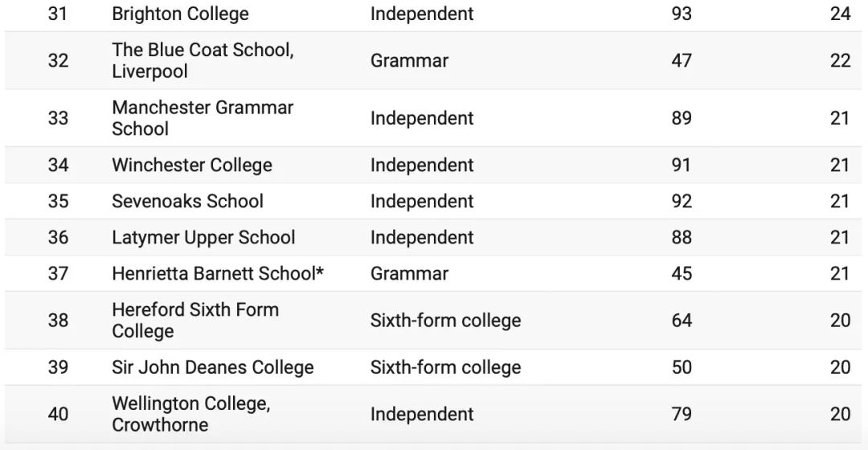The height and width of the screenshot is (450, 868).
Task: Select Latymer Upper School row name
Action: coord(203,237)
